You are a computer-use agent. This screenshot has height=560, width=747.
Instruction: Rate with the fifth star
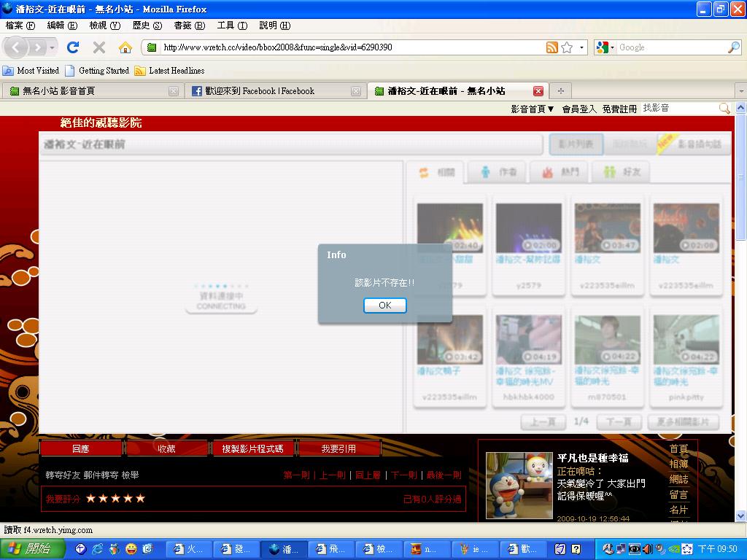click(140, 499)
